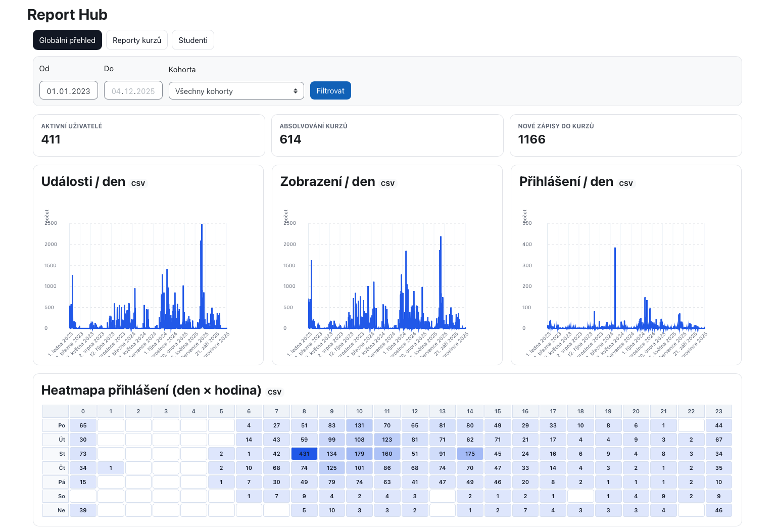Download CSV for Události / den
The width and height of the screenshot is (777, 532).
[x=138, y=183]
